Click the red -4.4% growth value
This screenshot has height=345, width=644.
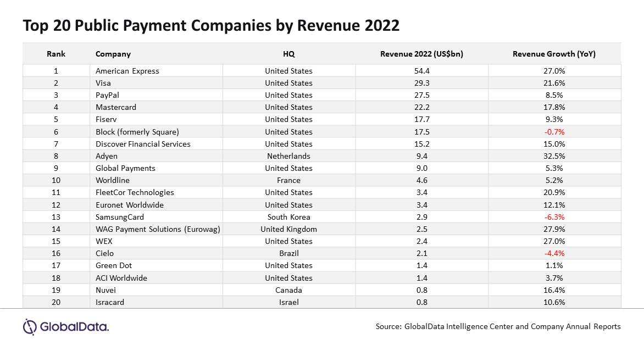(554, 253)
